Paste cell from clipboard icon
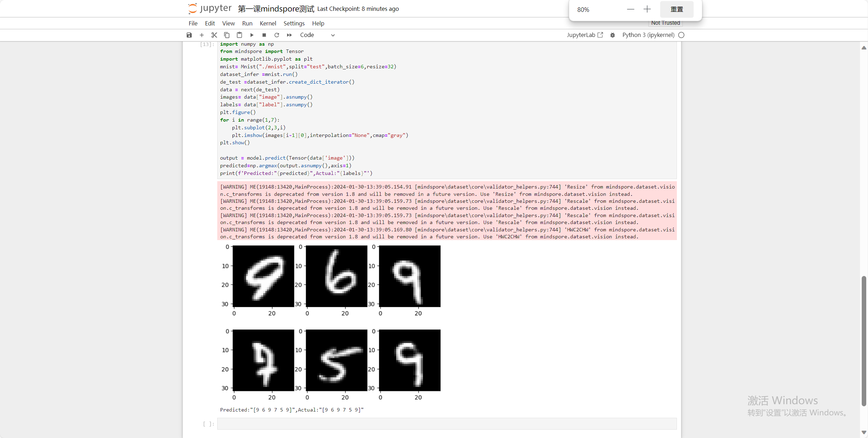The height and width of the screenshot is (438, 868). coord(239,35)
